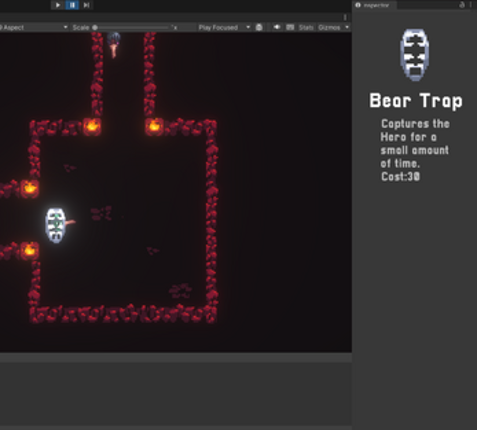
Task: Click the Step forward button
Action: (86, 5)
